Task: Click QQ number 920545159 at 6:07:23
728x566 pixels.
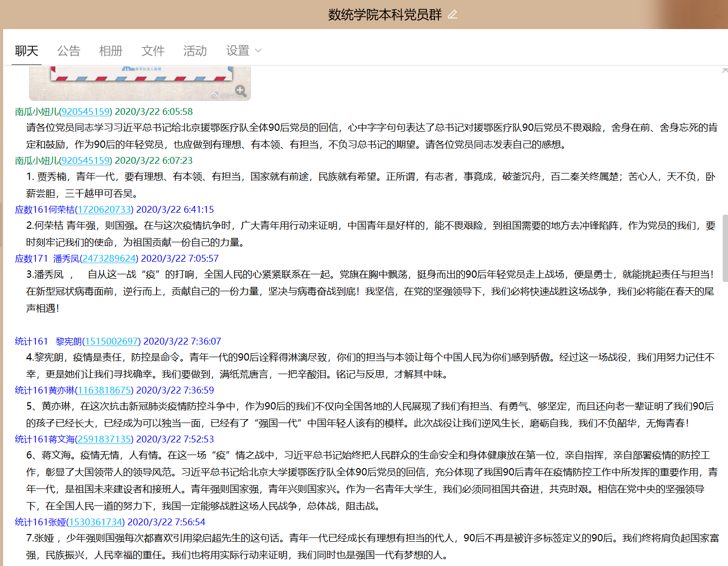Action: [x=85, y=161]
